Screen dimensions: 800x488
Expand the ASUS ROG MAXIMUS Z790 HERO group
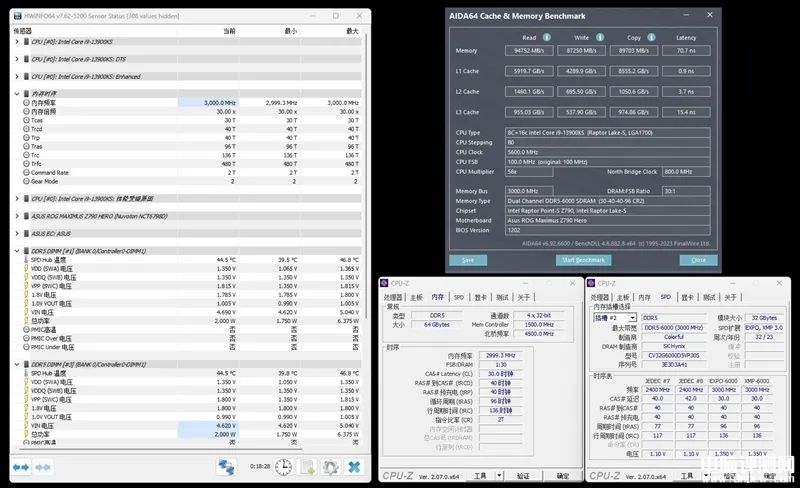tap(17, 216)
